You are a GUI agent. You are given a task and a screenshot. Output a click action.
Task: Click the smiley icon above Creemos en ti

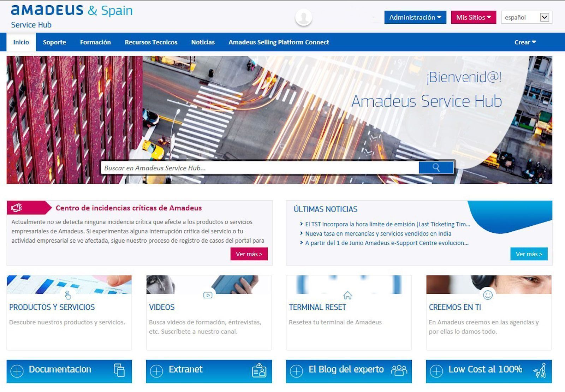pos(488,295)
